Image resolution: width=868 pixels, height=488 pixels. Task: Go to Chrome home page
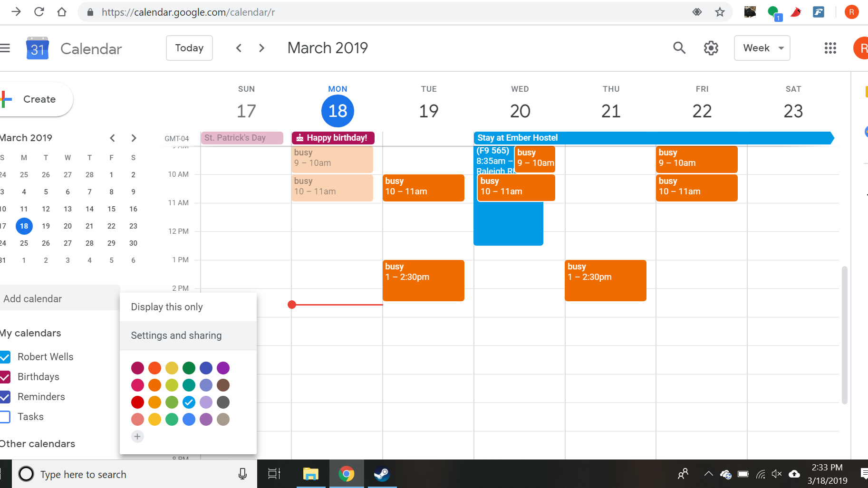pyautogui.click(x=62, y=12)
